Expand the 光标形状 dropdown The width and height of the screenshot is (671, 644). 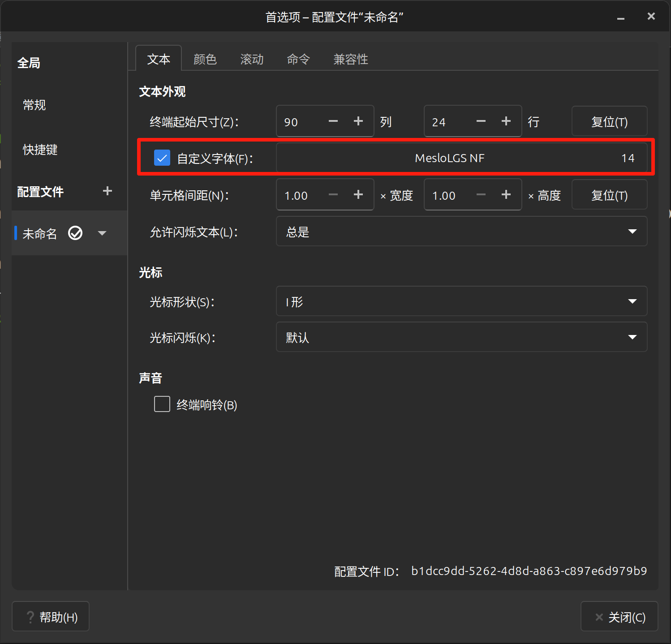[x=461, y=301]
